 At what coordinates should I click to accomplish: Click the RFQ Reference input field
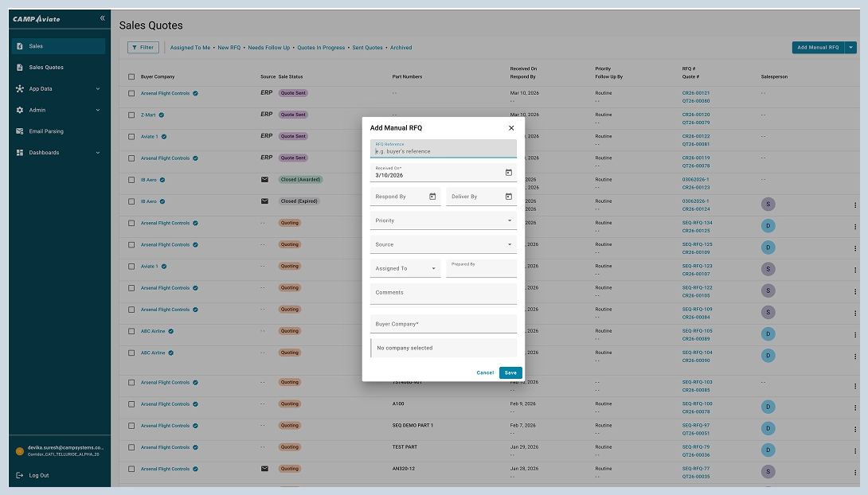pyautogui.click(x=443, y=148)
